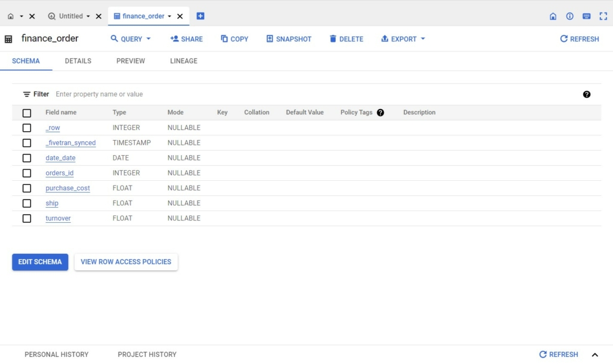Open the date_date field link
The image size is (613, 364).
click(60, 158)
